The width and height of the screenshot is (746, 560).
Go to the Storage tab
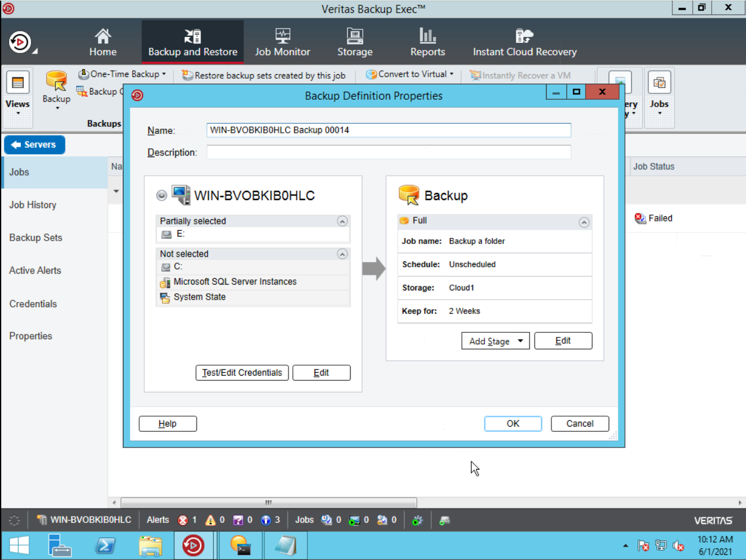click(355, 42)
